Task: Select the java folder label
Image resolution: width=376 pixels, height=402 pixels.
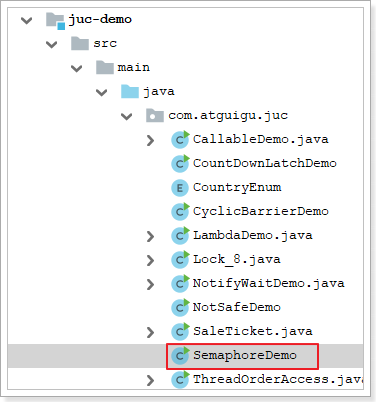Action: point(159,92)
